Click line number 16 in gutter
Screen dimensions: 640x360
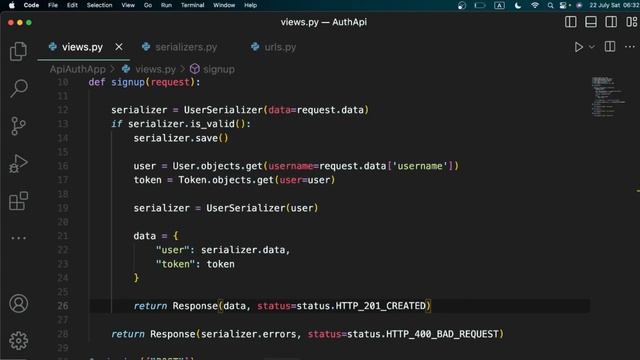62,166
